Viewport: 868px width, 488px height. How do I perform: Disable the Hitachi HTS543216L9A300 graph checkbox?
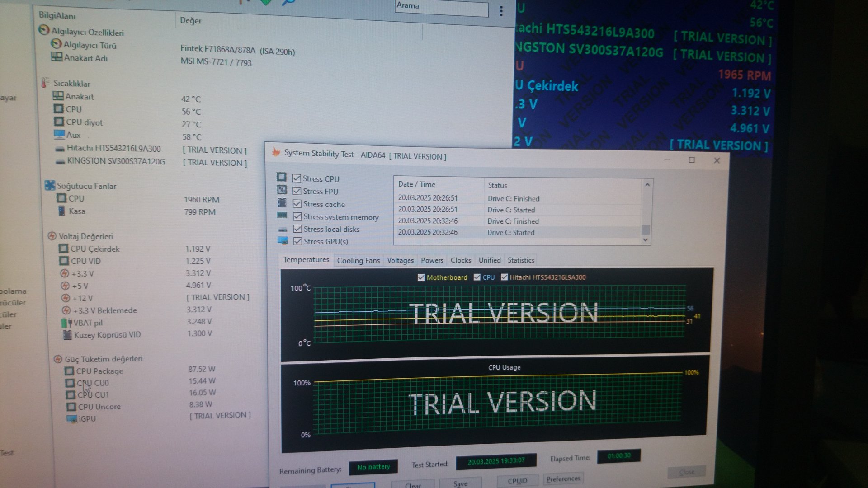(x=504, y=277)
